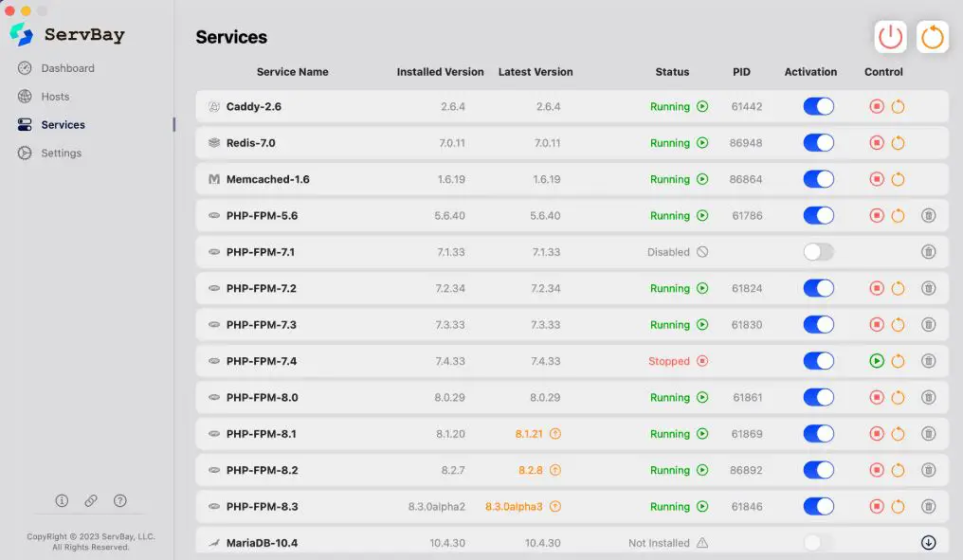Stop the PHP-FPM-8.3 service
This screenshot has height=560, width=963.
pos(877,507)
